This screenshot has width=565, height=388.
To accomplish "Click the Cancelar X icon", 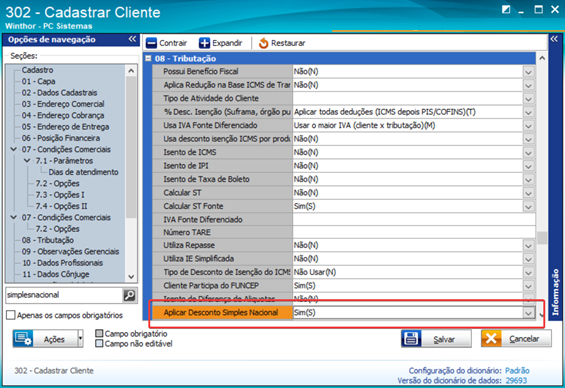I will 491,339.
